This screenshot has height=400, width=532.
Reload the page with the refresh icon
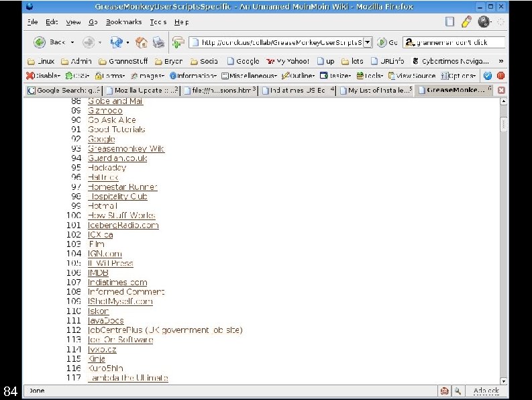(116, 42)
